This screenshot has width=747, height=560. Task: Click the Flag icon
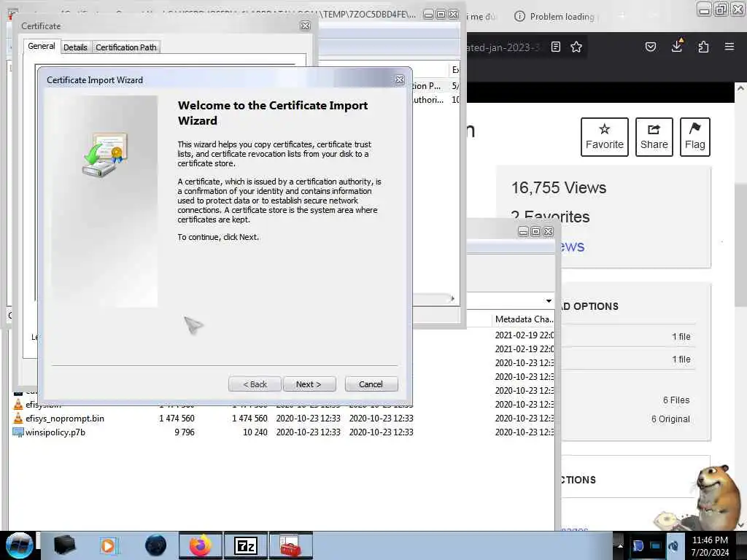tap(695, 128)
